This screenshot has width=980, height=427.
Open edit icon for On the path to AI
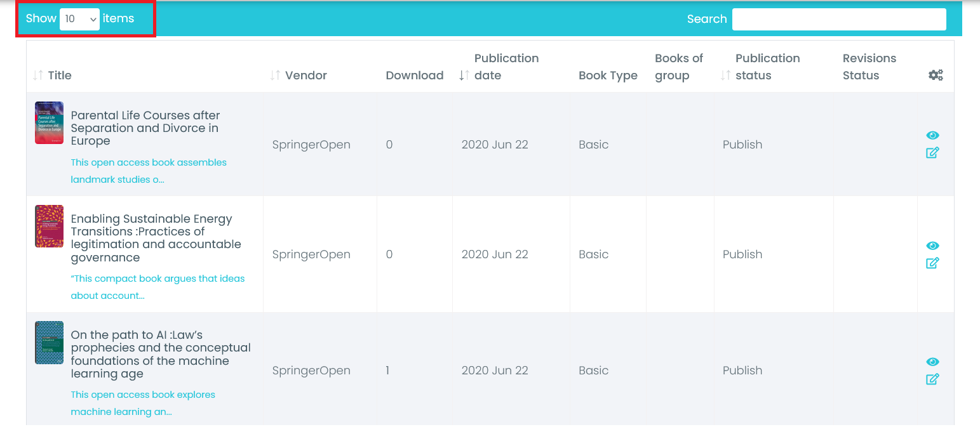932,379
